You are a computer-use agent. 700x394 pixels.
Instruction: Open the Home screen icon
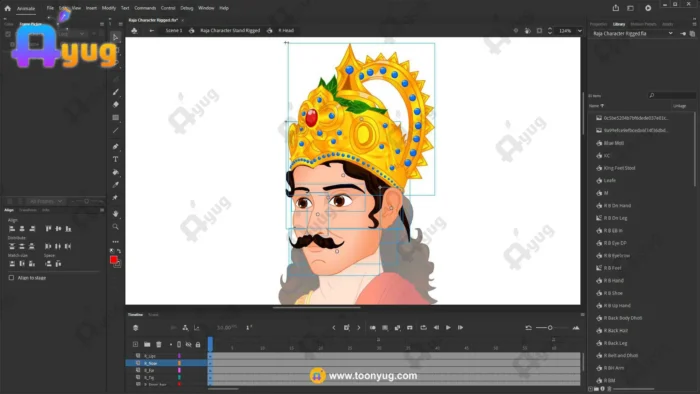point(8,8)
